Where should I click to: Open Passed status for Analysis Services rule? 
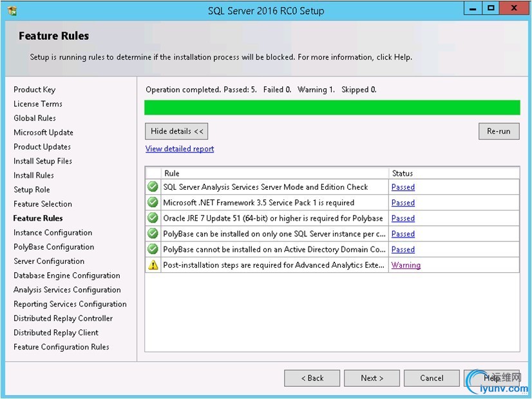point(403,187)
